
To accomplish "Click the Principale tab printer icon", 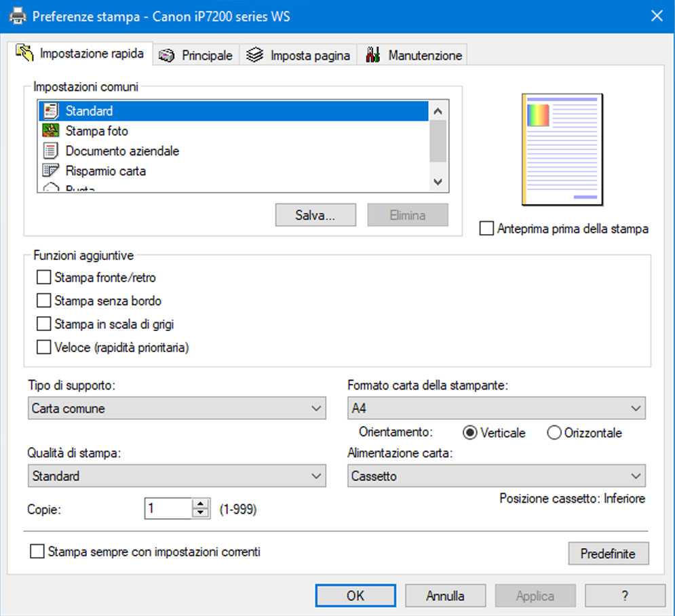I will click(x=166, y=56).
